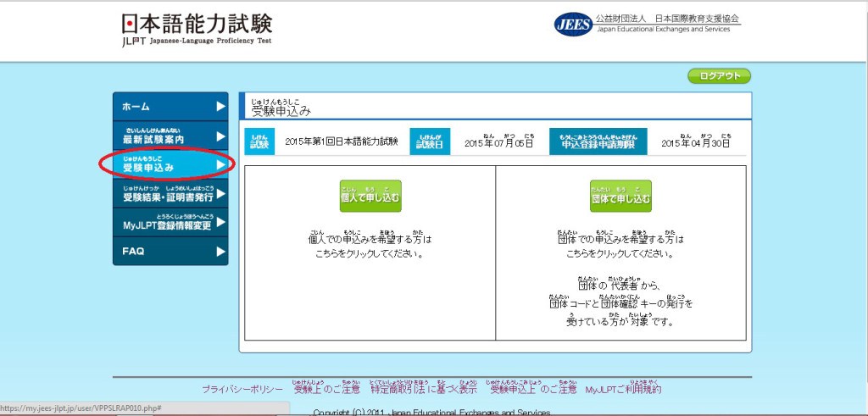Click the 受験申込み page heading

click(x=281, y=109)
